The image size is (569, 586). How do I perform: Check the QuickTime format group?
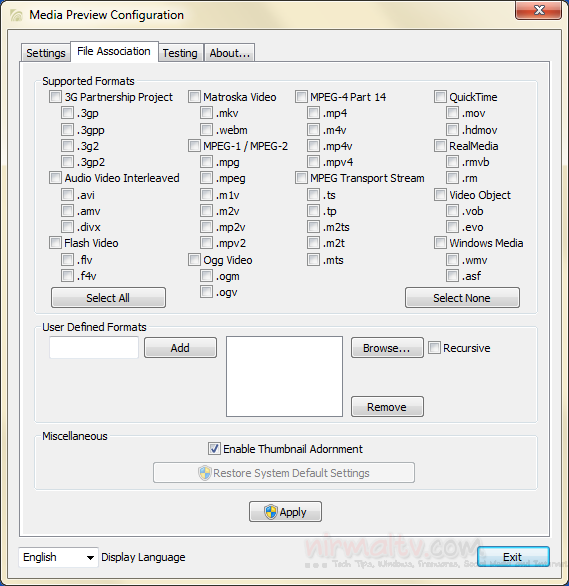(440, 96)
